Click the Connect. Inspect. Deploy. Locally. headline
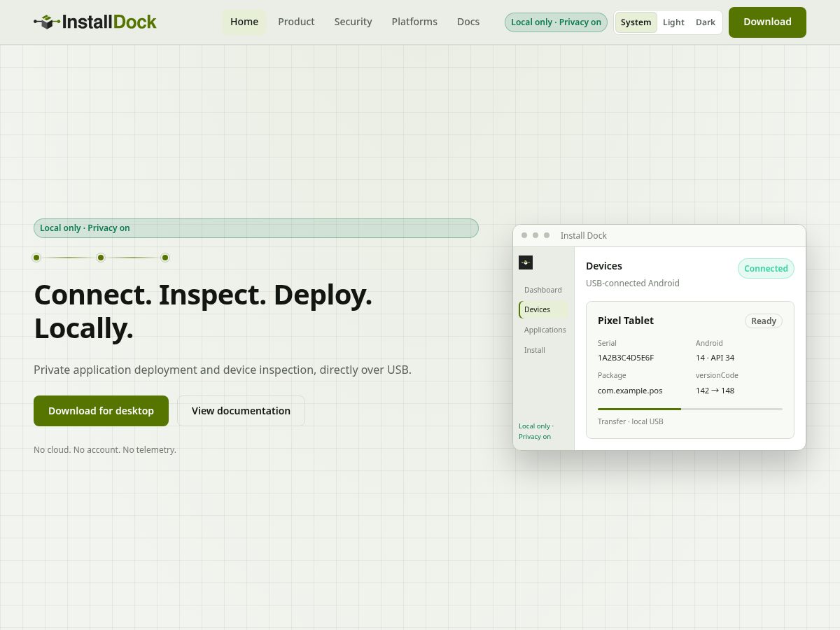 203,311
